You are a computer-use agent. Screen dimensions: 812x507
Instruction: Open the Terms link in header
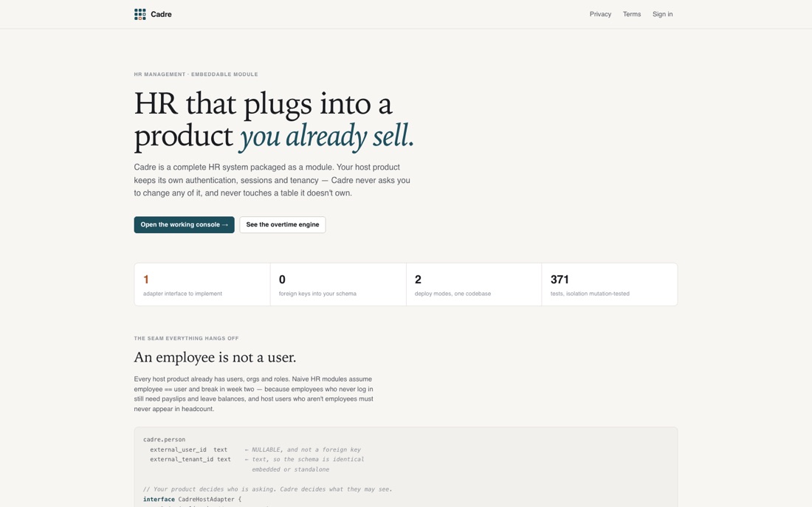(x=632, y=14)
